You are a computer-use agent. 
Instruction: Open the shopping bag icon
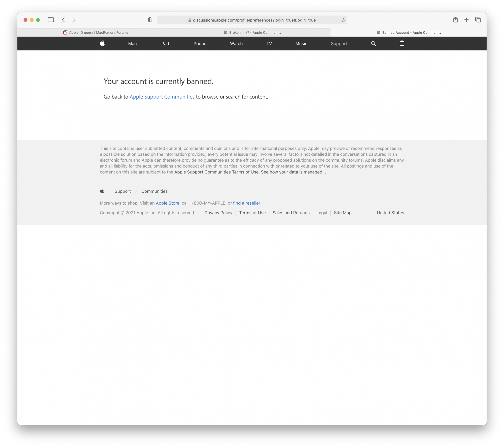402,43
